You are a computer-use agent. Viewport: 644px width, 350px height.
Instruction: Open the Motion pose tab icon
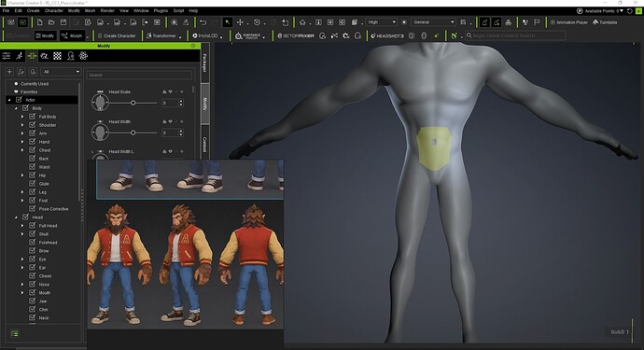[x=19, y=56]
